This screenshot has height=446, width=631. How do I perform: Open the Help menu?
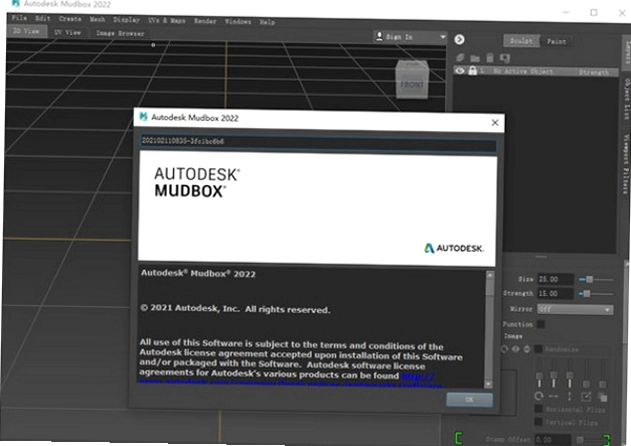click(267, 22)
